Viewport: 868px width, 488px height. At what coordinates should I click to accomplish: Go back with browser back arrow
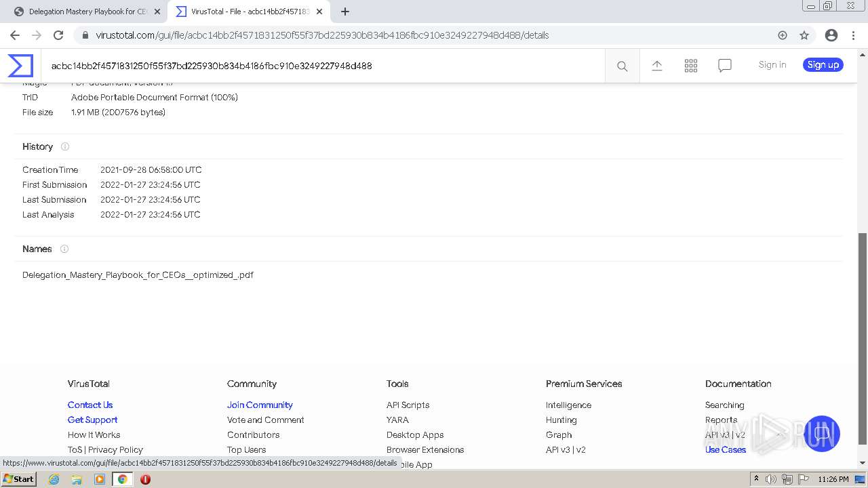pyautogui.click(x=15, y=35)
